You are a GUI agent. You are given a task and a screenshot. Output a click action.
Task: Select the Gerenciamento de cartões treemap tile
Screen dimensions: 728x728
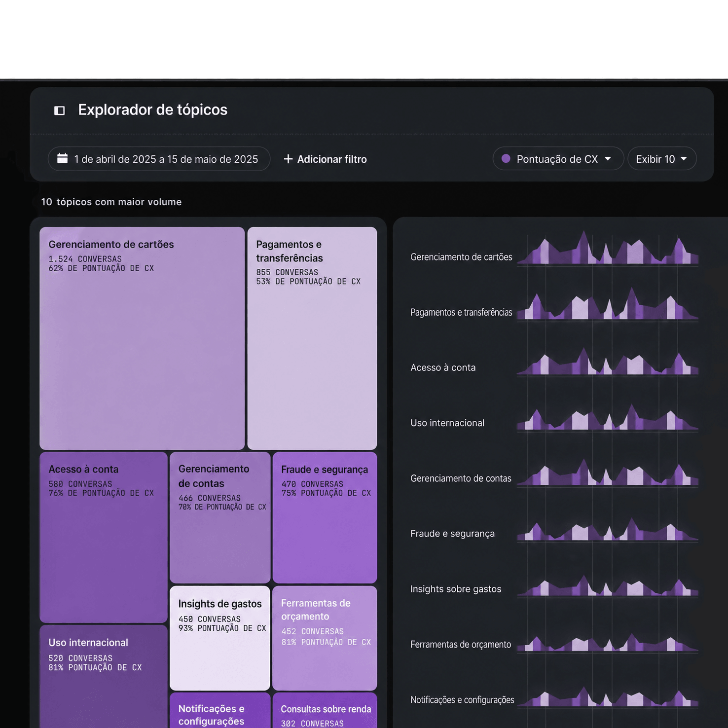pyautogui.click(x=142, y=338)
